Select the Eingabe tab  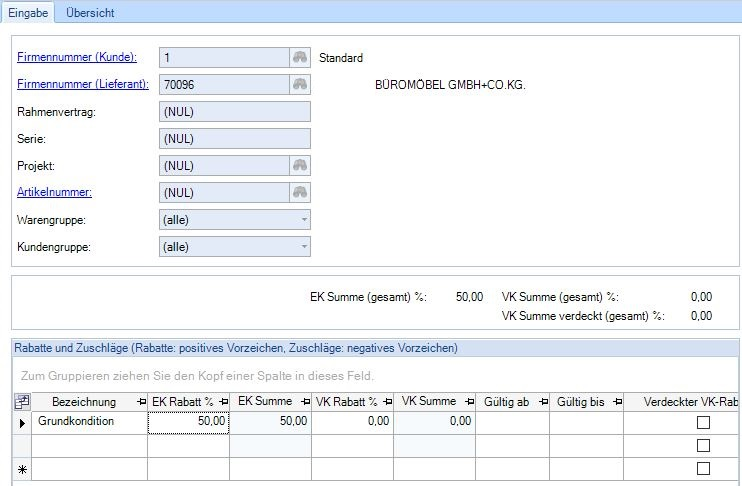point(29,13)
